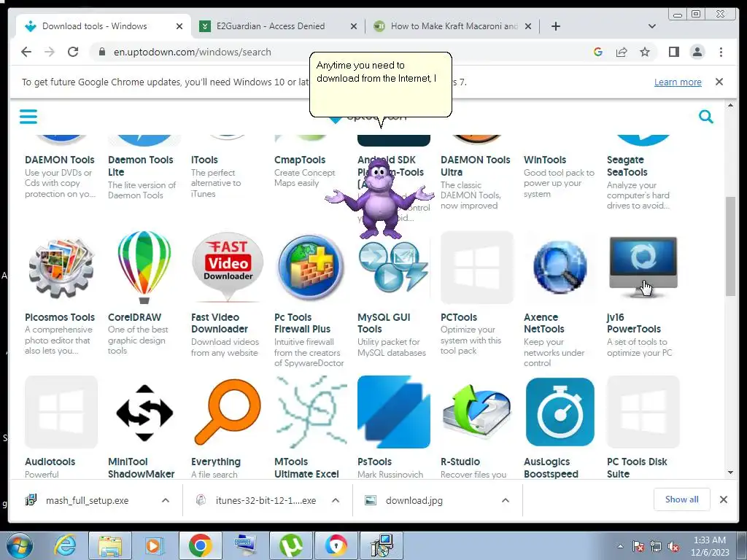Close the E2Guardian tab
This screenshot has height=560, width=747.
pos(354,26)
